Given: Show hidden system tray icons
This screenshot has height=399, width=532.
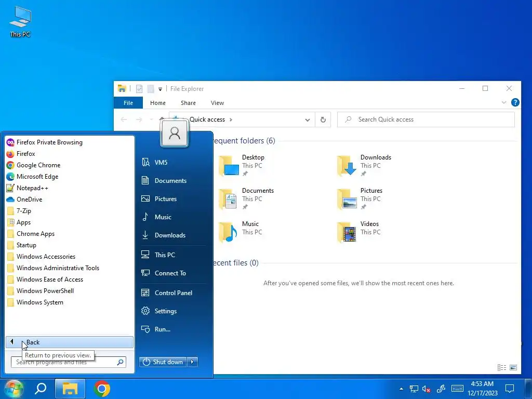Looking at the screenshot, I should (x=402, y=389).
